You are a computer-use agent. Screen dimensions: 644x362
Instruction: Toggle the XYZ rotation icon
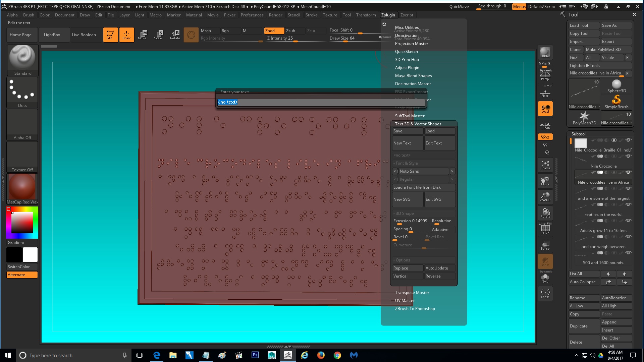(x=545, y=137)
